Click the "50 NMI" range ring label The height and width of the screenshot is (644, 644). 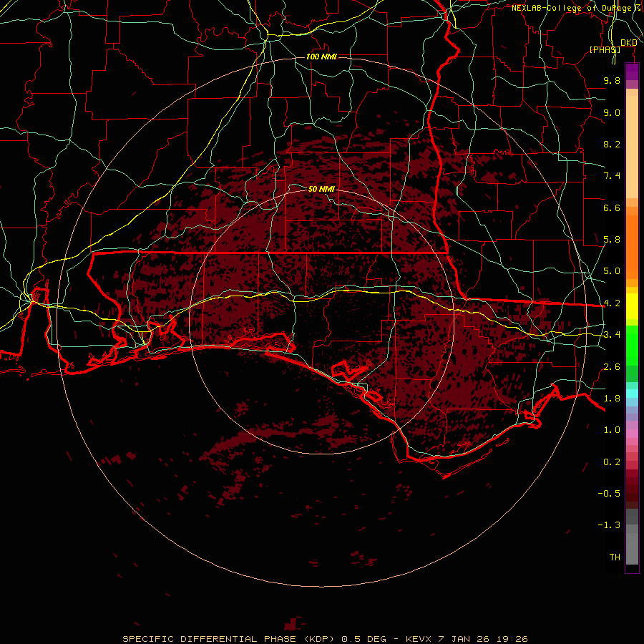(321, 189)
